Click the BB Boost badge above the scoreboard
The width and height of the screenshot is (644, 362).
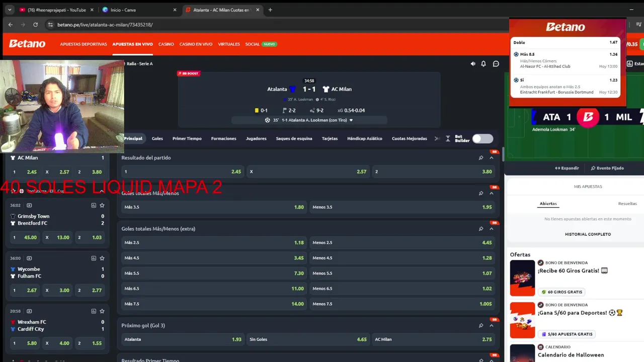pos(188,73)
